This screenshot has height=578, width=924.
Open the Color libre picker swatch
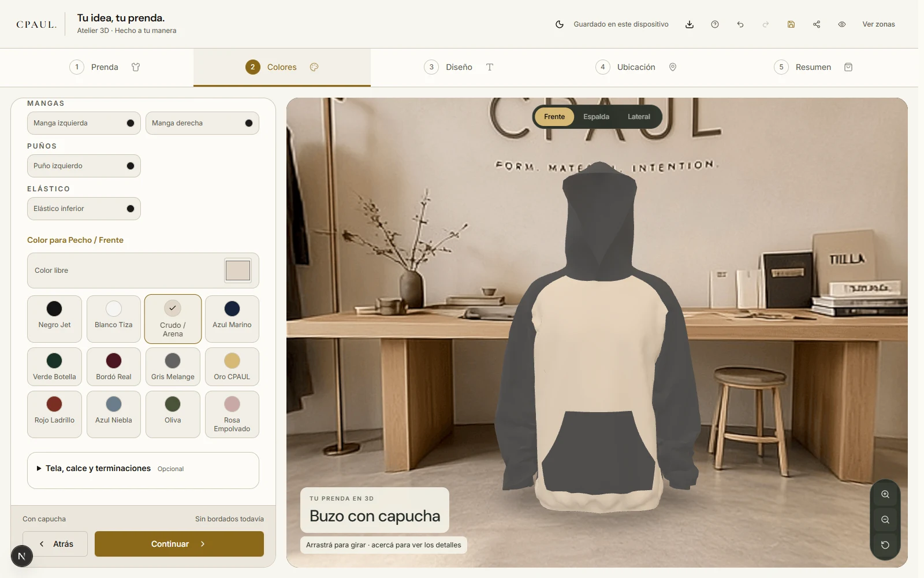[x=238, y=271]
